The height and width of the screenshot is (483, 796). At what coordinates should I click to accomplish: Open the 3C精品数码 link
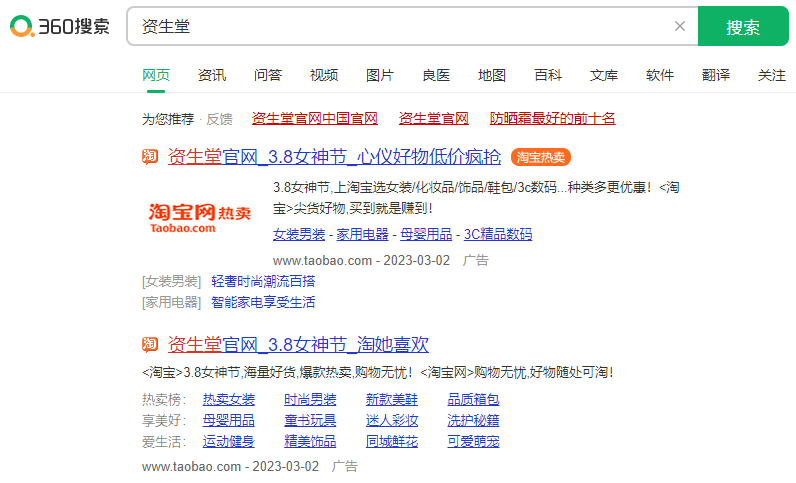point(498,234)
